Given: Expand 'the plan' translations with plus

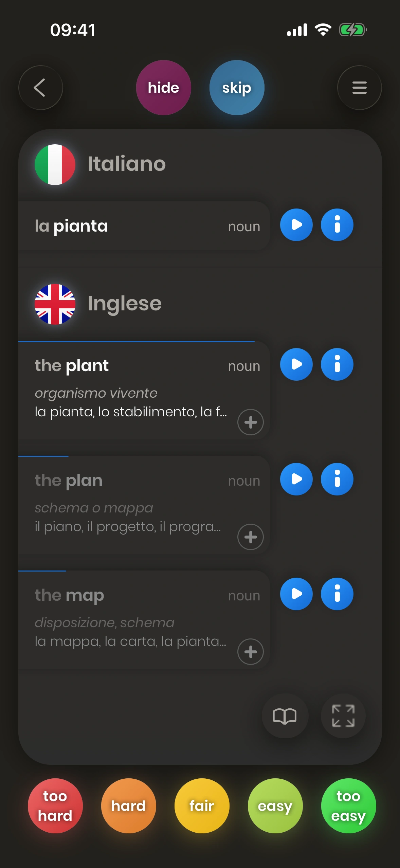Looking at the screenshot, I should tap(251, 537).
